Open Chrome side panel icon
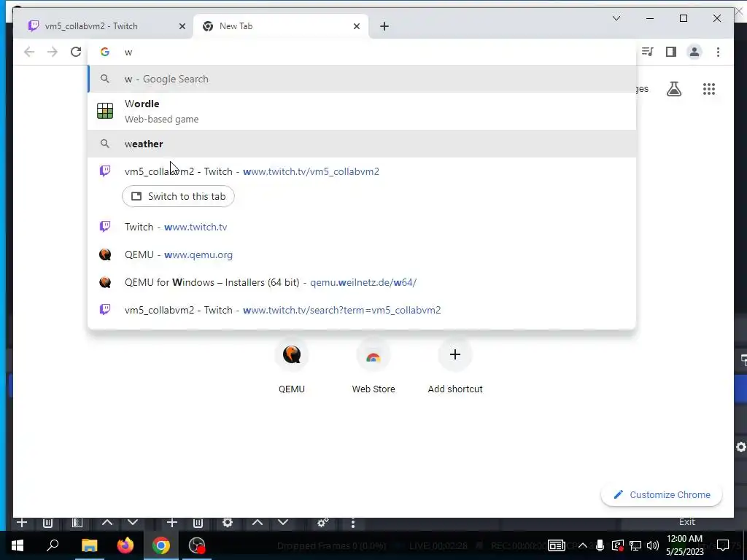The image size is (747, 560). click(671, 52)
